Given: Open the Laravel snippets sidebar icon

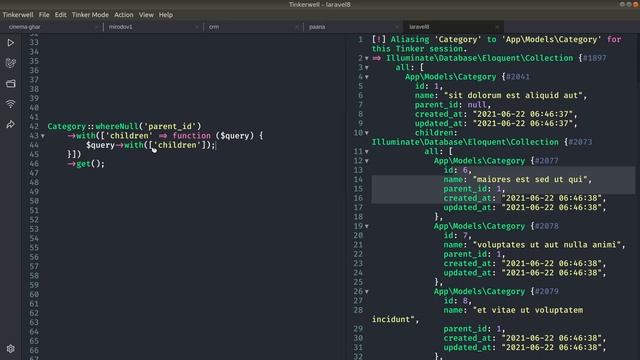Looking at the screenshot, I should 11,63.
